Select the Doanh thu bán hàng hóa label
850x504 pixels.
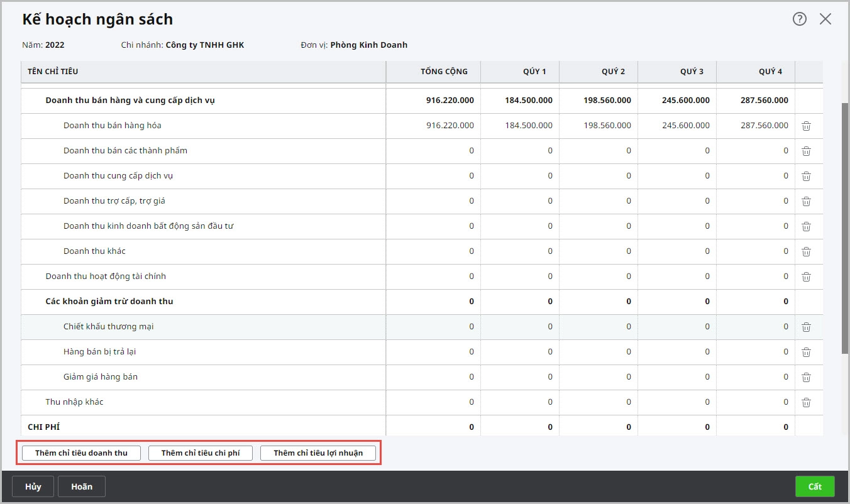tap(113, 126)
